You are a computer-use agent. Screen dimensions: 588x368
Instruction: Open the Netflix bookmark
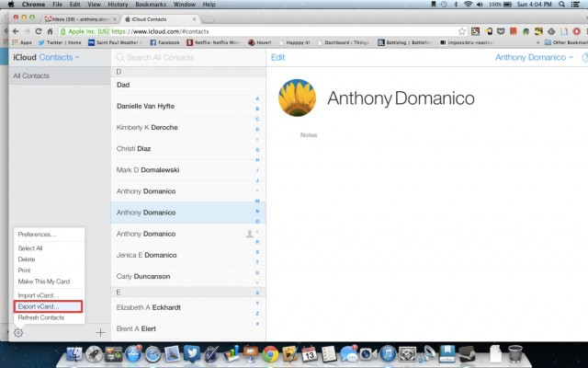213,42
